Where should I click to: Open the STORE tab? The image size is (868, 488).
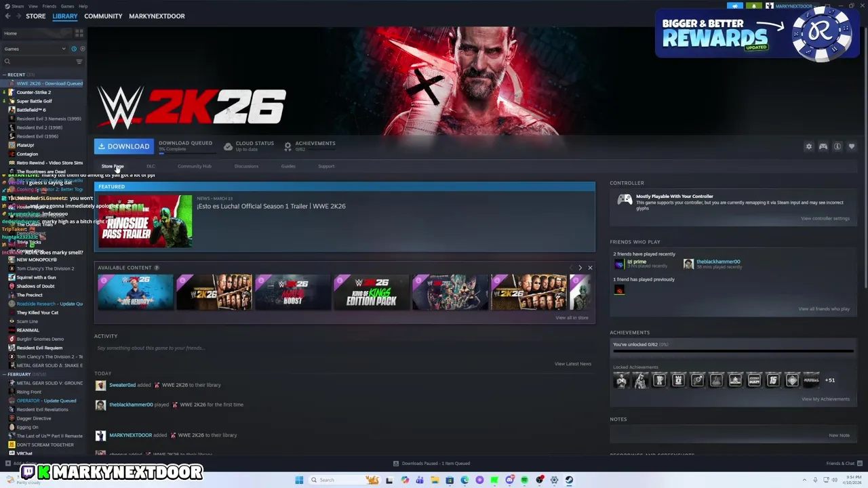[x=35, y=16]
